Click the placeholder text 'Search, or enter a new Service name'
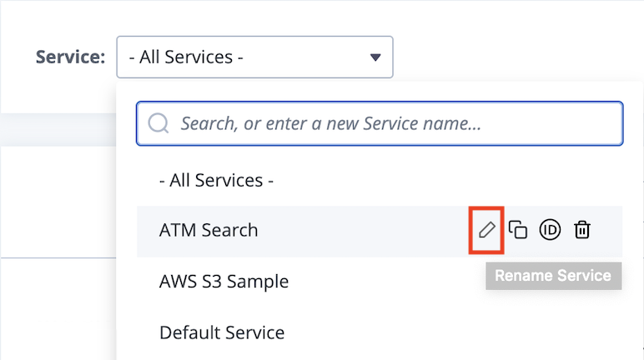Screen dimensions: 644x360 (330, 123)
